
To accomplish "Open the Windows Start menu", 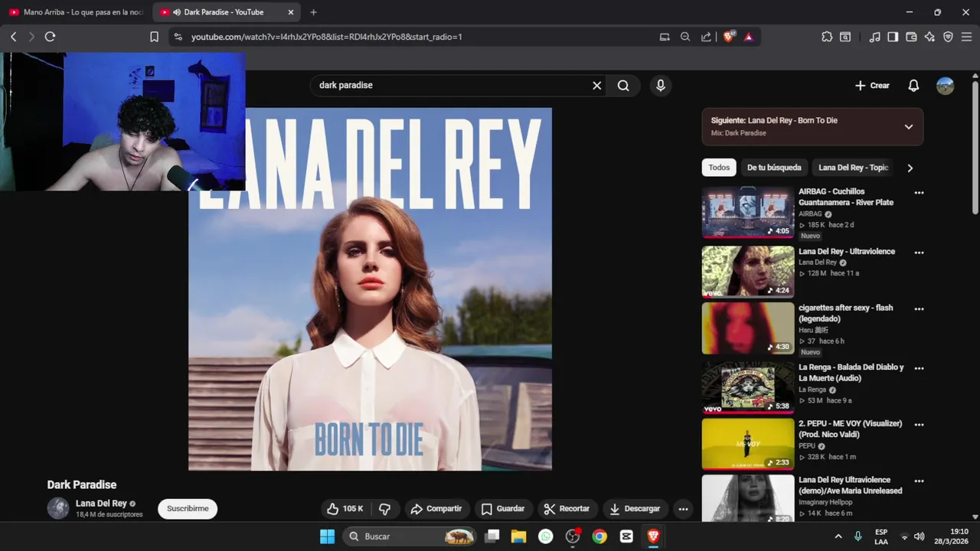I will click(x=327, y=536).
